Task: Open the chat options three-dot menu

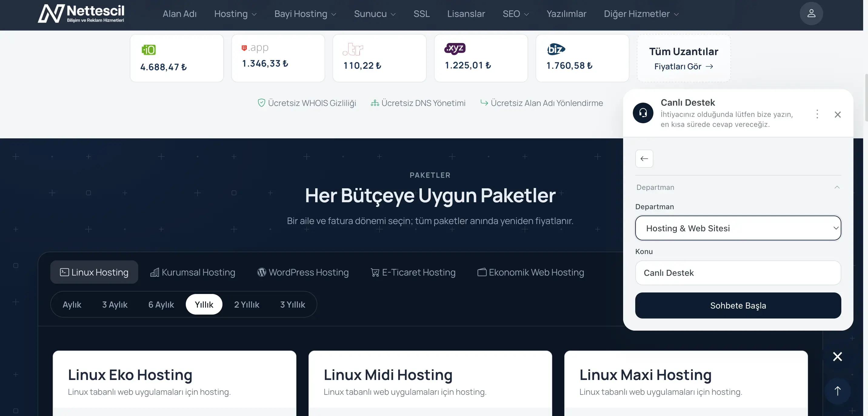Action: click(x=817, y=114)
